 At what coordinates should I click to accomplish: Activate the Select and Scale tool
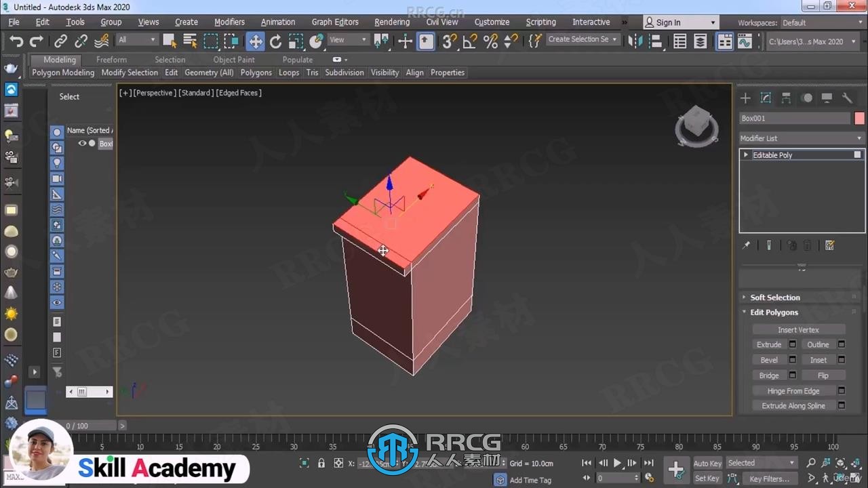click(x=296, y=41)
